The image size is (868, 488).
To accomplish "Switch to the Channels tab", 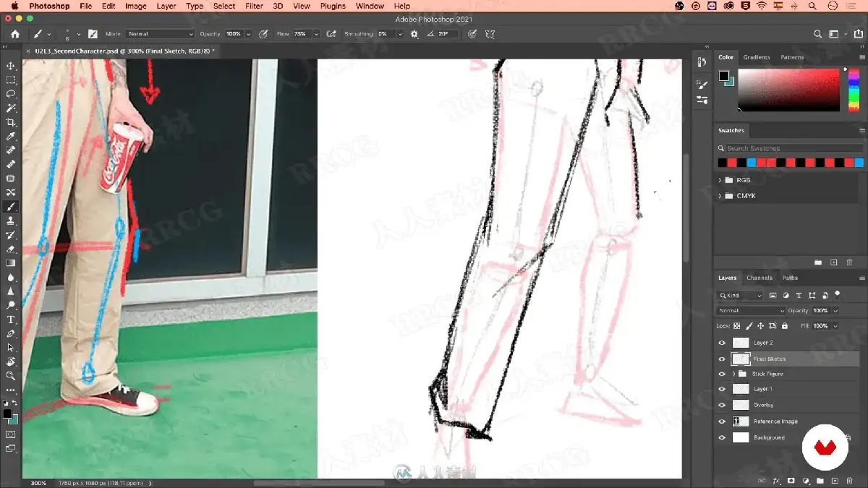I will pos(759,278).
